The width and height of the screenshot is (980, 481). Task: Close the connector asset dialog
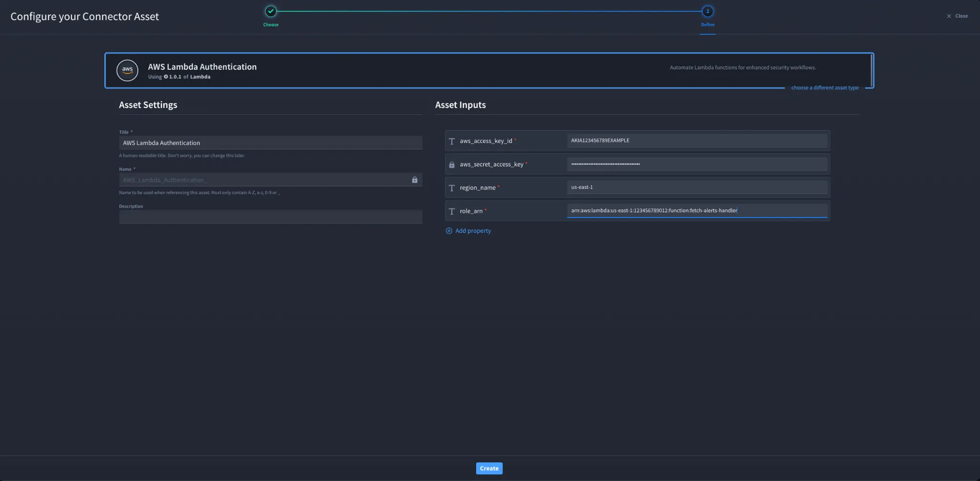tap(957, 16)
